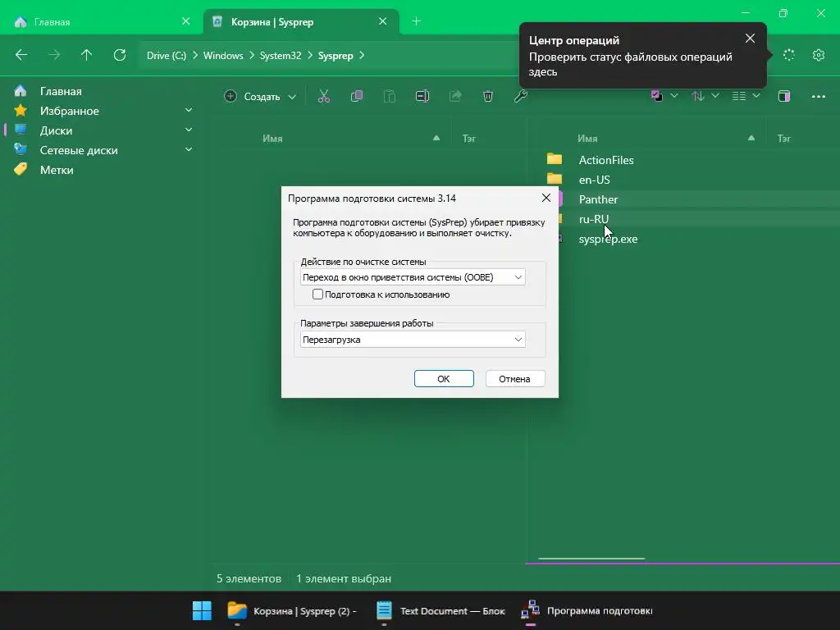Viewport: 840px width, 630px height.
Task: Open the three-dots more options menu
Action: pos(818,97)
